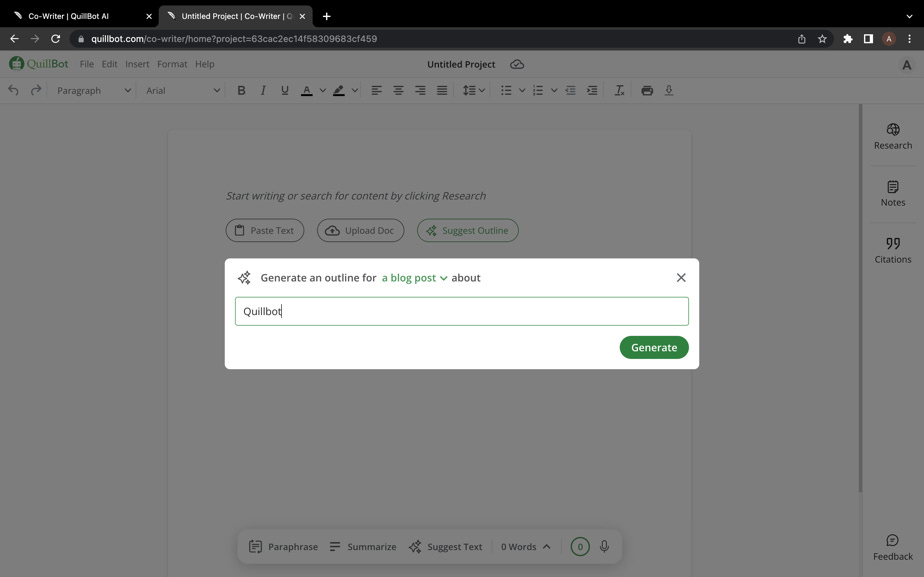Open the Format menu
This screenshot has width=924, height=577.
172,64
